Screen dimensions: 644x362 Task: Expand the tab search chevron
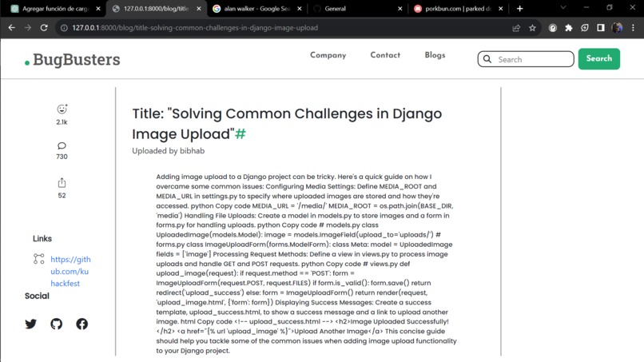pyautogui.click(x=563, y=8)
